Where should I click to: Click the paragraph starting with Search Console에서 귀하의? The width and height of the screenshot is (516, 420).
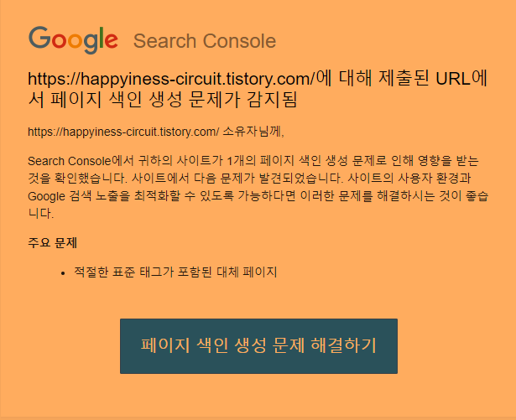coord(258,187)
